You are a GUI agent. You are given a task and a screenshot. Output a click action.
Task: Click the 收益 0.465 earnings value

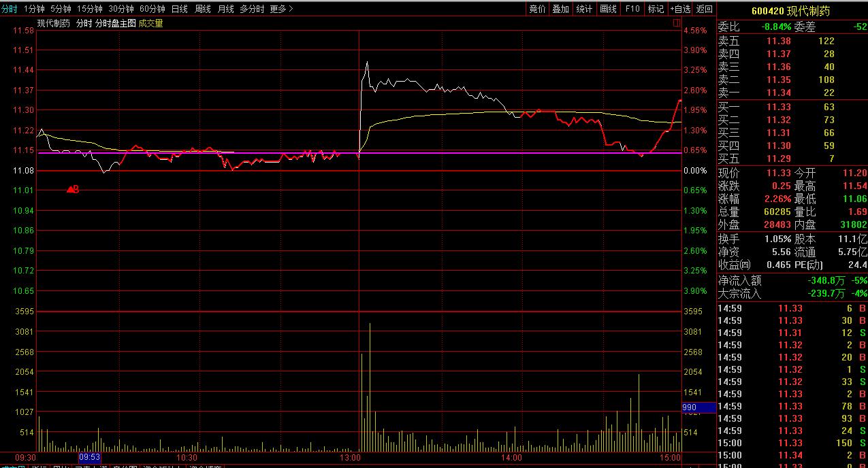click(779, 265)
